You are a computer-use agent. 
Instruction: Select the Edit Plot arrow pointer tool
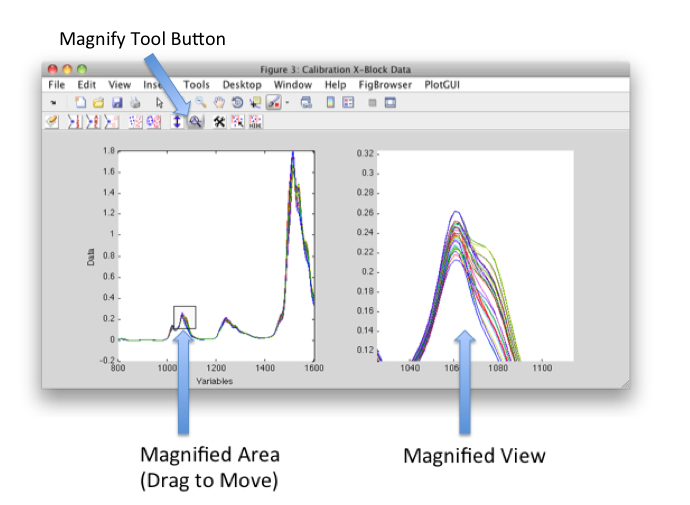159,103
